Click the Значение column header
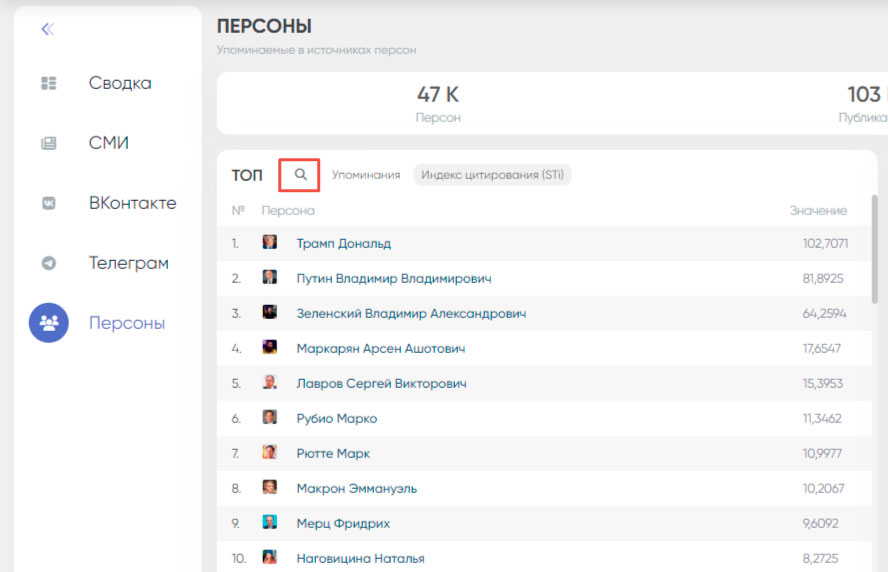 pos(817,211)
